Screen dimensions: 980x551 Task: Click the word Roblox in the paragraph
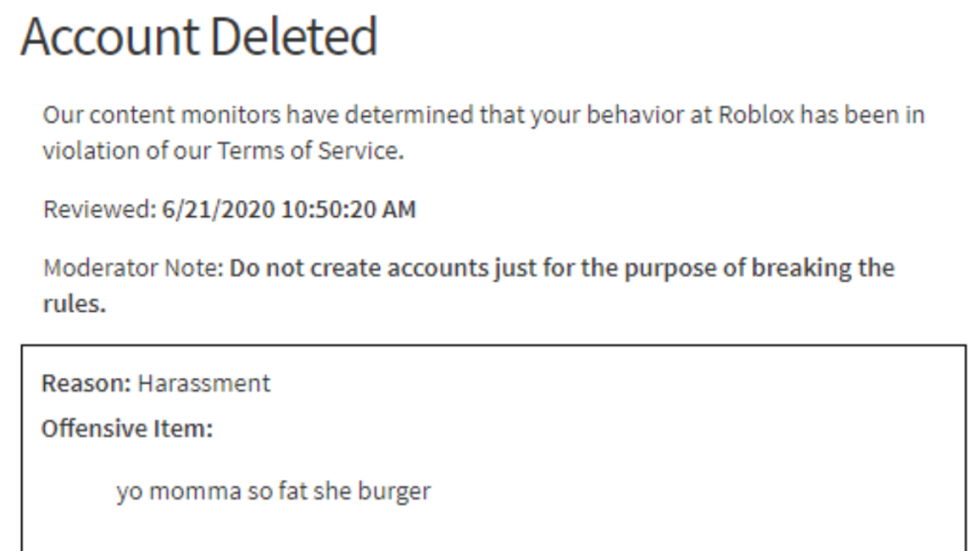tap(756, 115)
